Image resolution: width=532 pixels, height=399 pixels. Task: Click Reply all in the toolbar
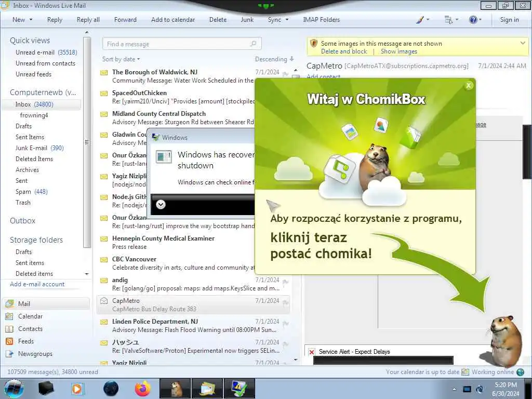click(x=88, y=20)
